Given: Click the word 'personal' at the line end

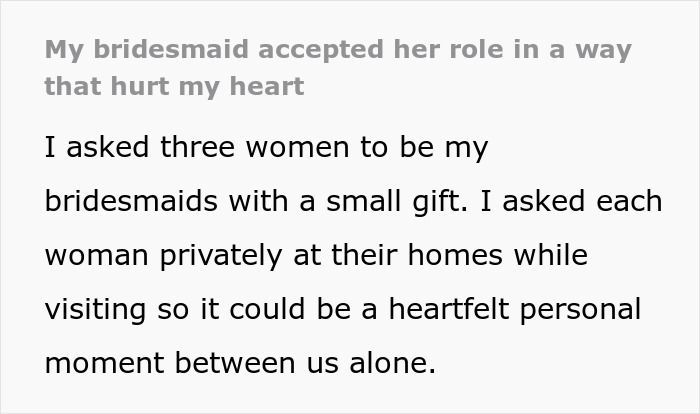Looking at the screenshot, I should tap(586, 310).
